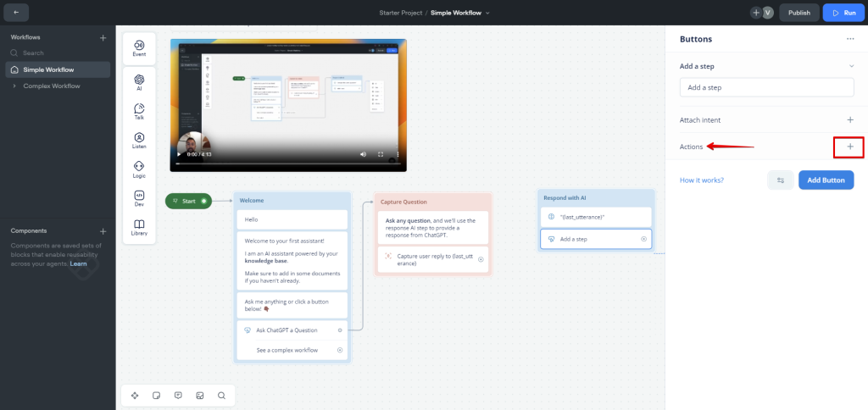Open the Dev steps icon

pyautogui.click(x=139, y=198)
